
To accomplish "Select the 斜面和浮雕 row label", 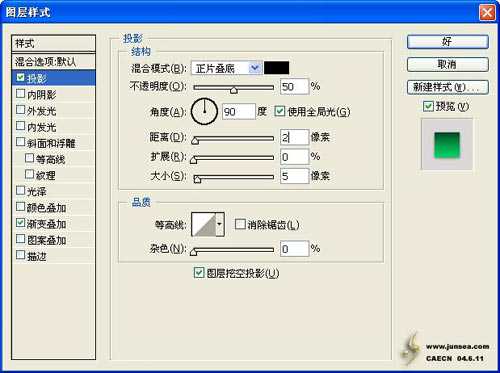I will click(x=51, y=143).
